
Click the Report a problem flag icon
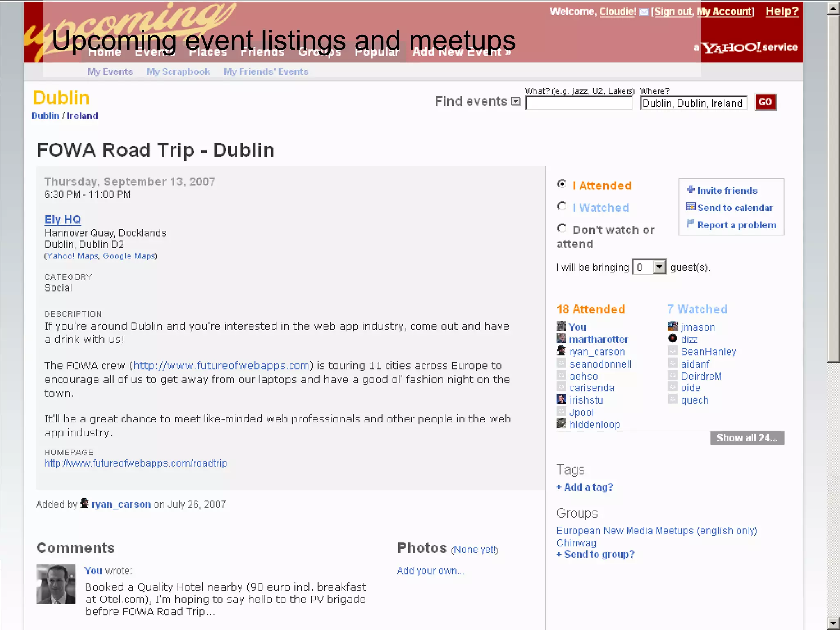click(691, 224)
